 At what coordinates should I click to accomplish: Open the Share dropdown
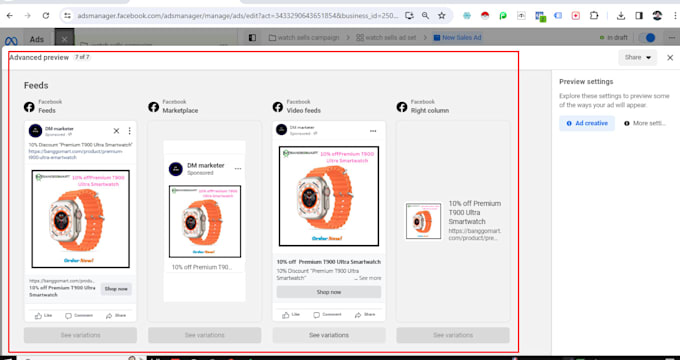click(x=638, y=57)
